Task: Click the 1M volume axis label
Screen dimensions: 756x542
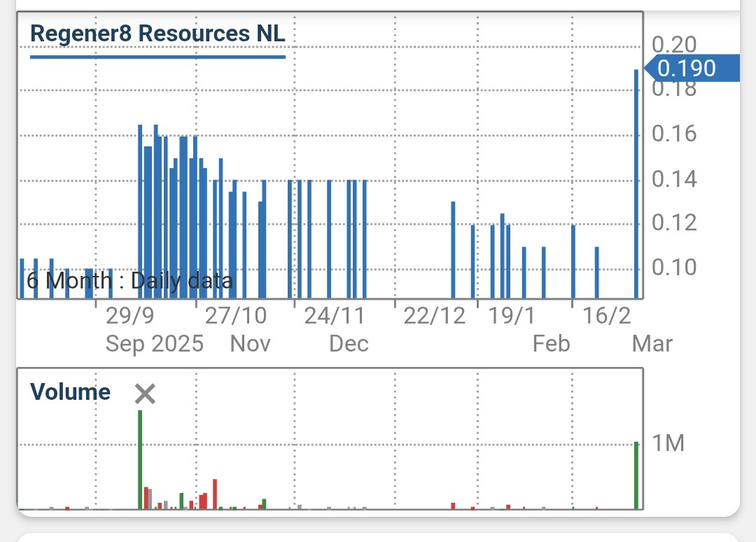Action: (668, 443)
